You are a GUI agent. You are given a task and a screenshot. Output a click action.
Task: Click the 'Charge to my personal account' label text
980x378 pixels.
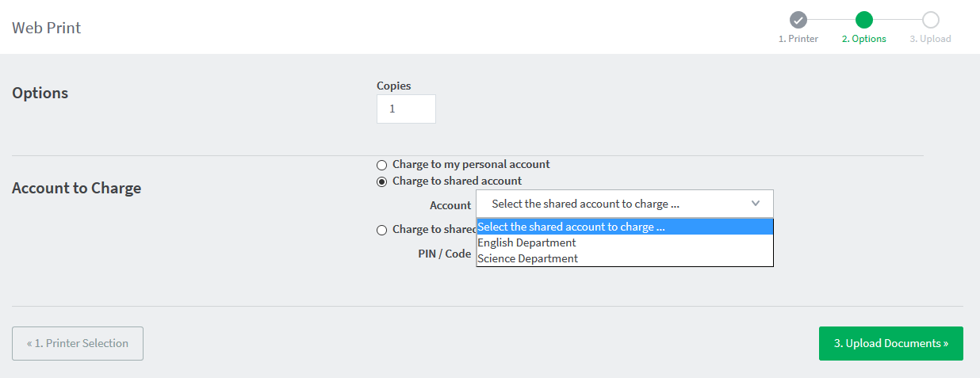[x=471, y=164]
